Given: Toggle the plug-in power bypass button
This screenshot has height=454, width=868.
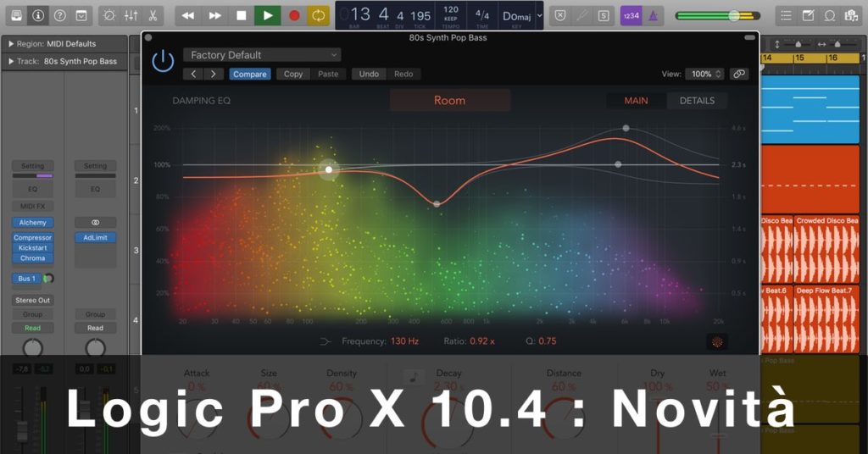Looking at the screenshot, I should click(164, 60).
